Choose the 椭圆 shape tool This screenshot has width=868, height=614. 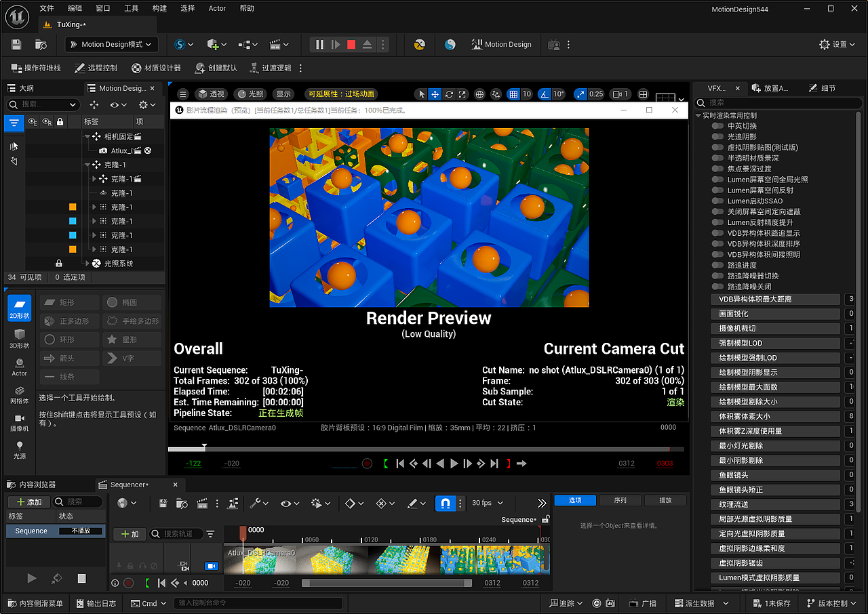click(132, 302)
